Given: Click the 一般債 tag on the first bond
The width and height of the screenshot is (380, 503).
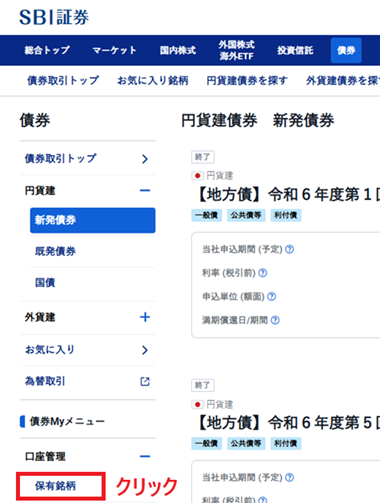Looking at the screenshot, I should point(207,215).
